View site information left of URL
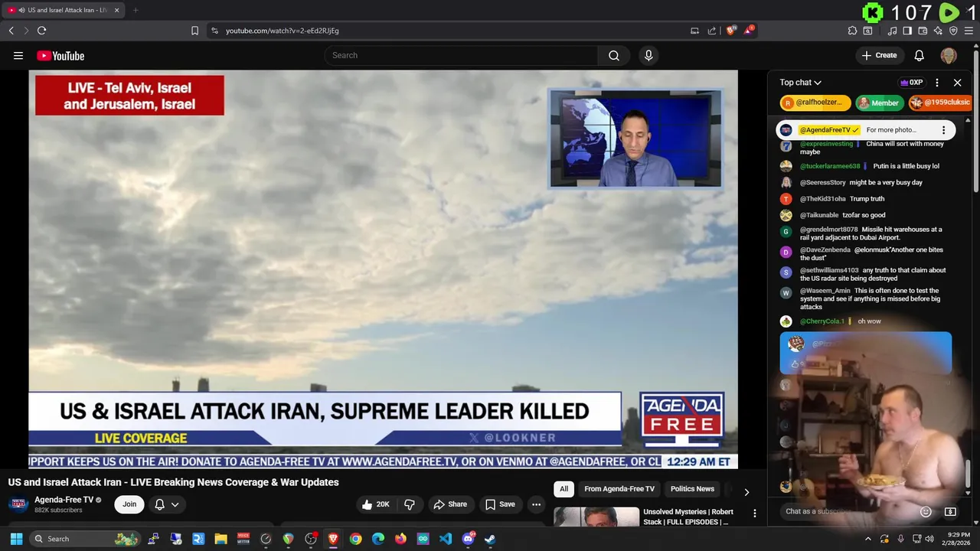The width and height of the screenshot is (980, 551). pos(214,31)
